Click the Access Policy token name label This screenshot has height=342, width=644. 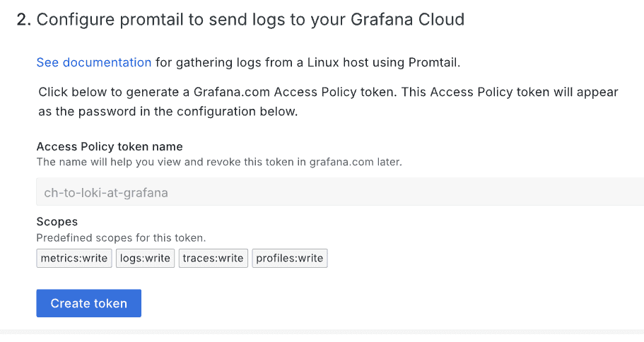110,146
